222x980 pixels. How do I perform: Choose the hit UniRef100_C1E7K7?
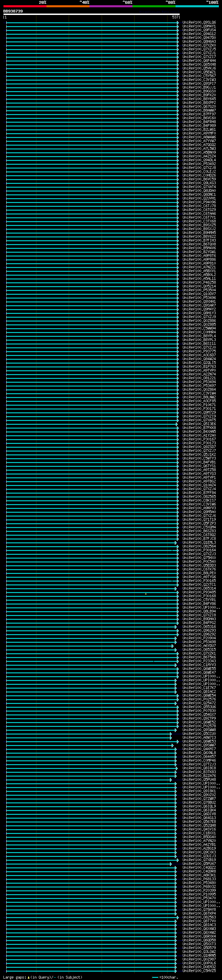coord(199,687)
